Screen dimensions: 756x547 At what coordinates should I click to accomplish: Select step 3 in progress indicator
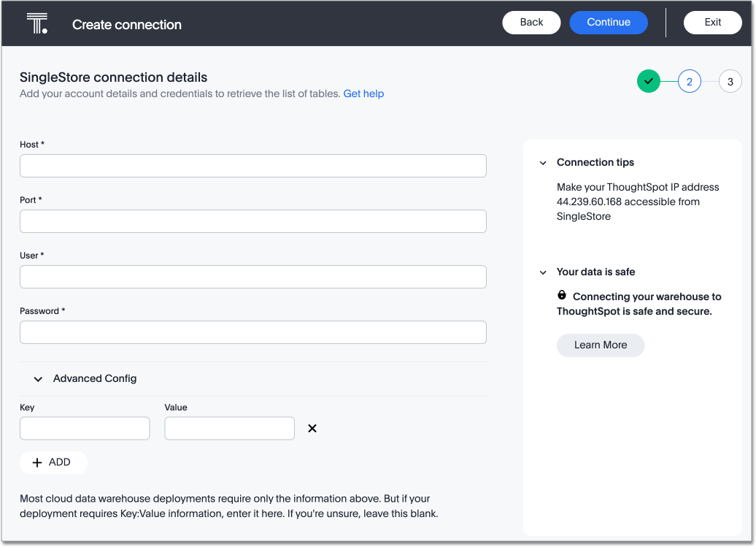coord(730,81)
